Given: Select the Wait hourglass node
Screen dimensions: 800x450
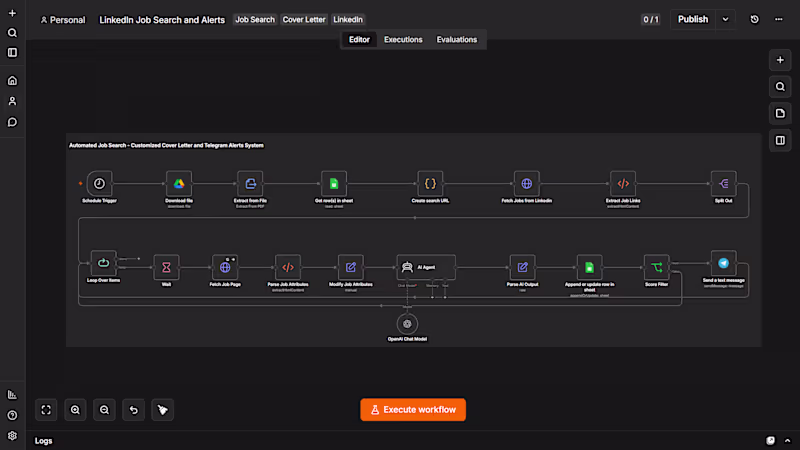Looking at the screenshot, I should click(166, 267).
